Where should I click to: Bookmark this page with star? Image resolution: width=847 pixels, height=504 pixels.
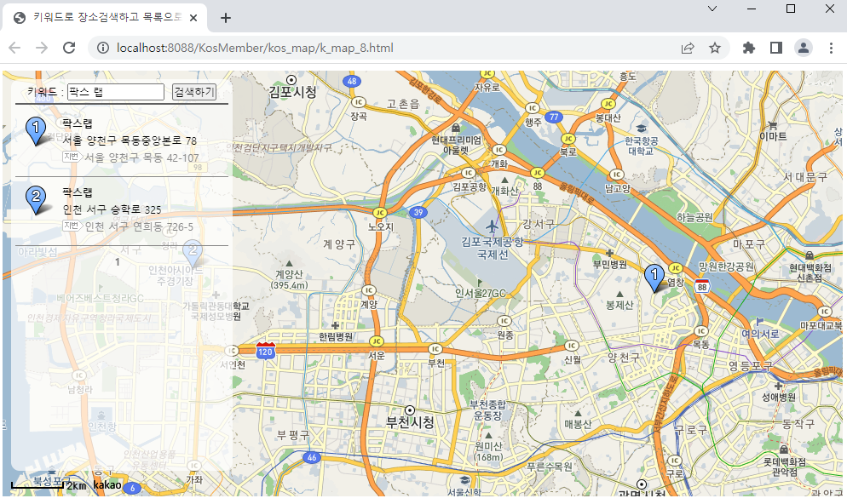coord(715,48)
